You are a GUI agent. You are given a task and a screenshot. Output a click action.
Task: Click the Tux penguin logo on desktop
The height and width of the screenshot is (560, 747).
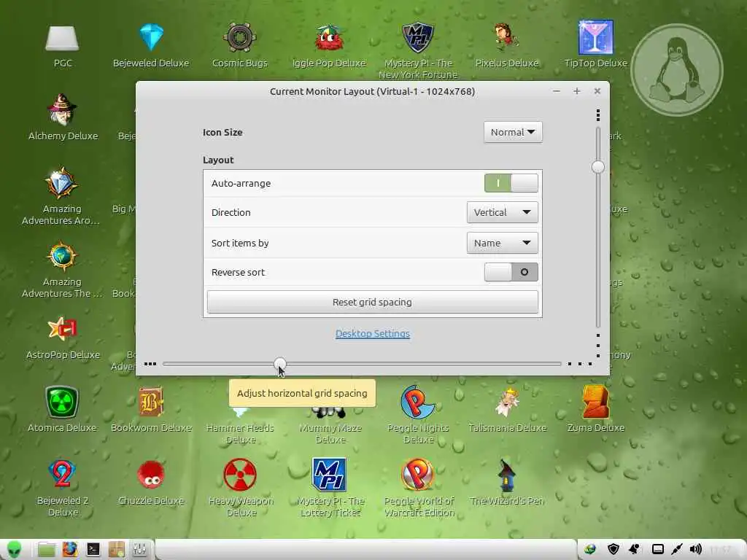676,69
